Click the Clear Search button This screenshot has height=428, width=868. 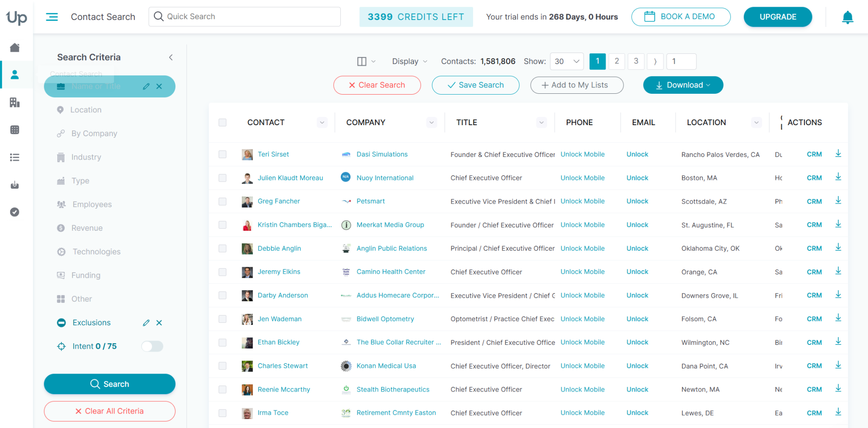377,85
